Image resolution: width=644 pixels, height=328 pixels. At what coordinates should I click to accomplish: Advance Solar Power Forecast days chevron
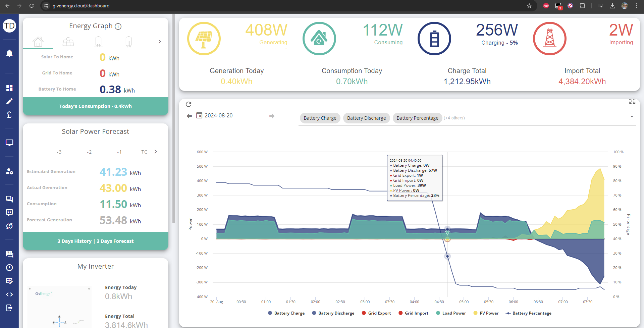coord(156,152)
